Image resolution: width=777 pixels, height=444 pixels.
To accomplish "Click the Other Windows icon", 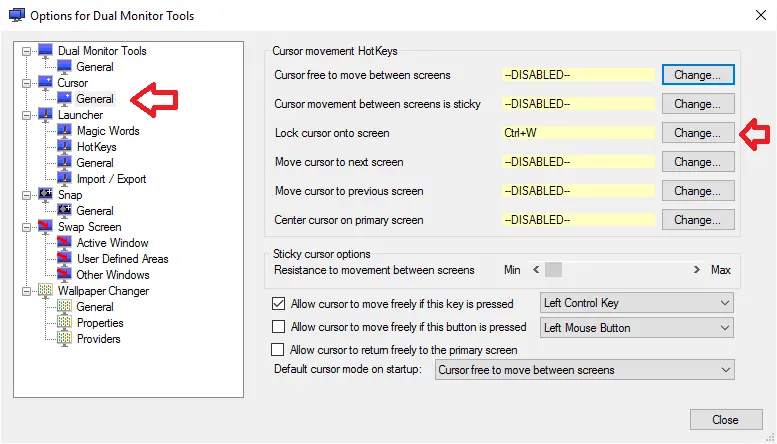I will click(64, 275).
